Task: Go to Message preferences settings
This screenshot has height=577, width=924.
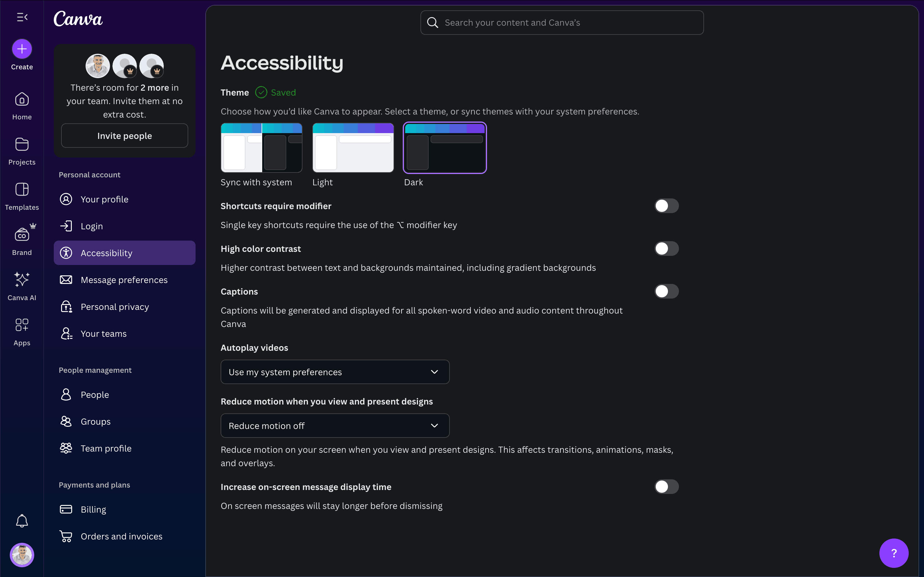Action: [124, 280]
